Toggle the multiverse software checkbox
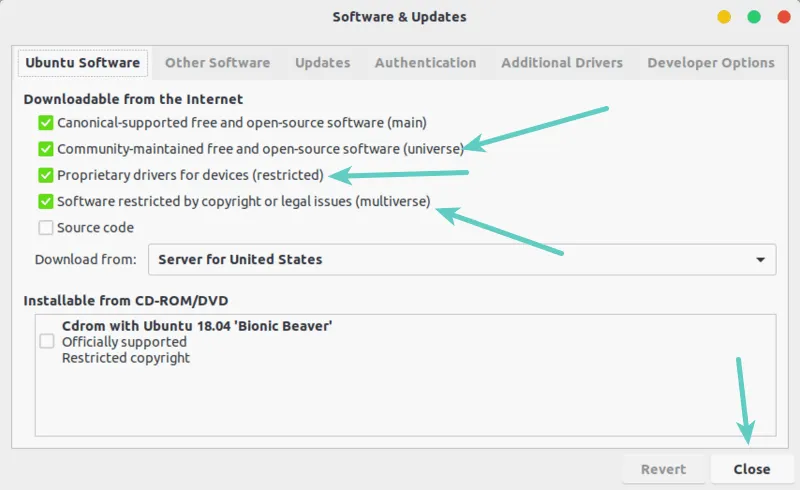800x490 pixels. click(x=45, y=201)
